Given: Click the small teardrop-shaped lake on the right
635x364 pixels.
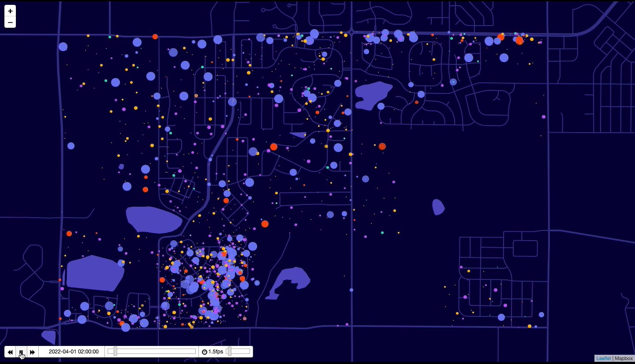Looking at the screenshot, I should tap(437, 207).
